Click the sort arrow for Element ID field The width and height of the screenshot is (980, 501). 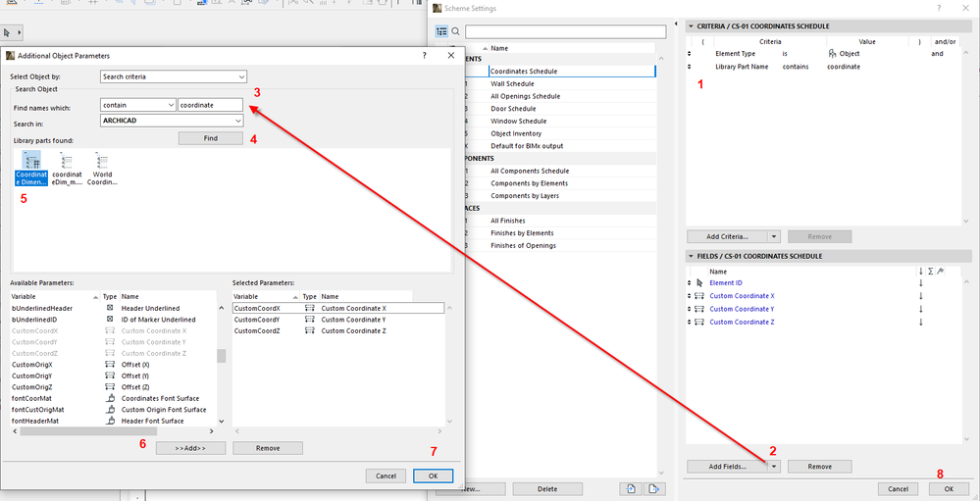pyautogui.click(x=920, y=283)
